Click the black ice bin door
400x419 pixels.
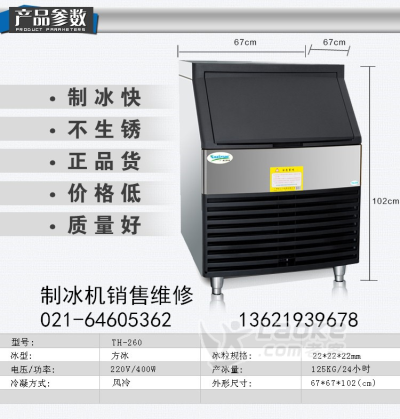coord(278,108)
